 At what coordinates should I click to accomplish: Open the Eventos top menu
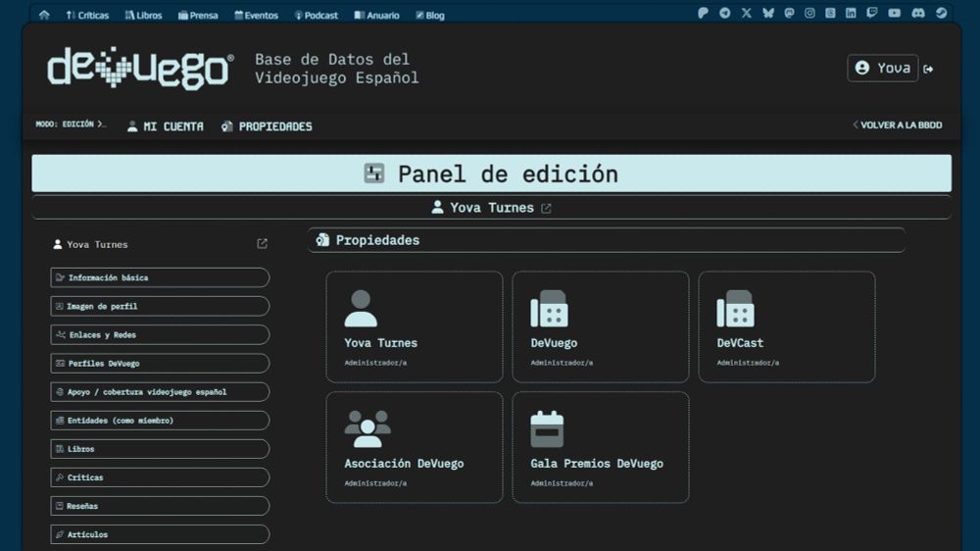(256, 15)
